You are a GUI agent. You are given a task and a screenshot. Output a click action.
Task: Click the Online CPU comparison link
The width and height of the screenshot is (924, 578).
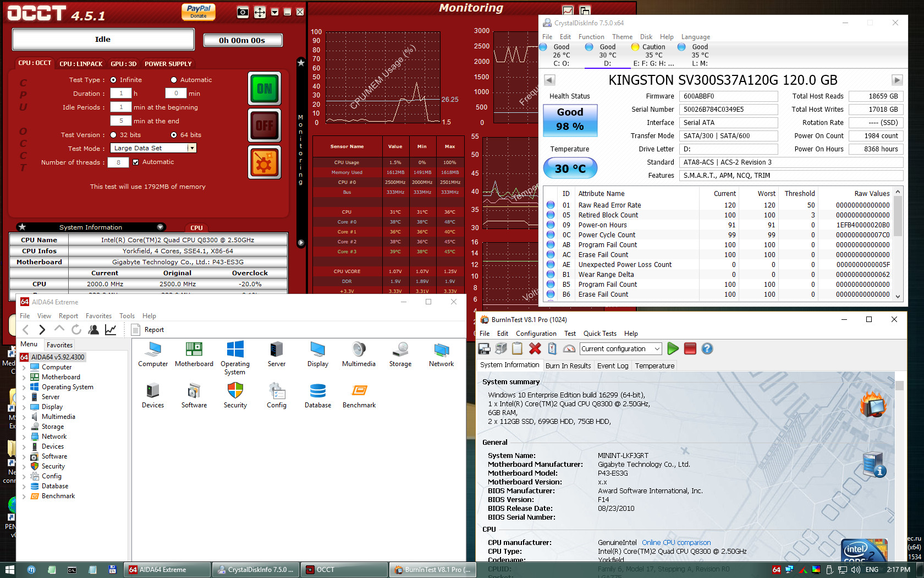(x=676, y=543)
